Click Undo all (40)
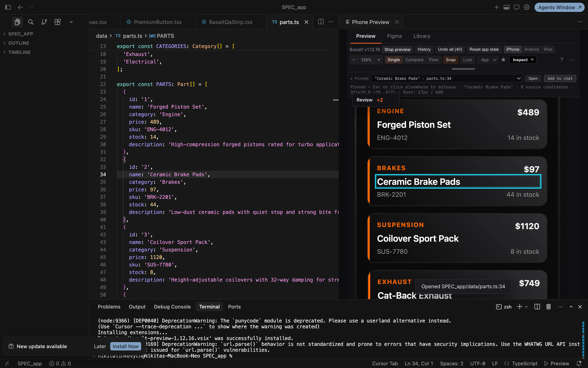This screenshot has width=588, height=368. click(450, 49)
